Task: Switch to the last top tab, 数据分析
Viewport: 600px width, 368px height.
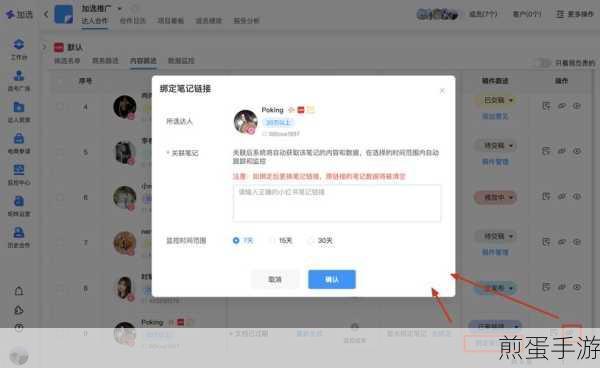Action: pos(246,21)
